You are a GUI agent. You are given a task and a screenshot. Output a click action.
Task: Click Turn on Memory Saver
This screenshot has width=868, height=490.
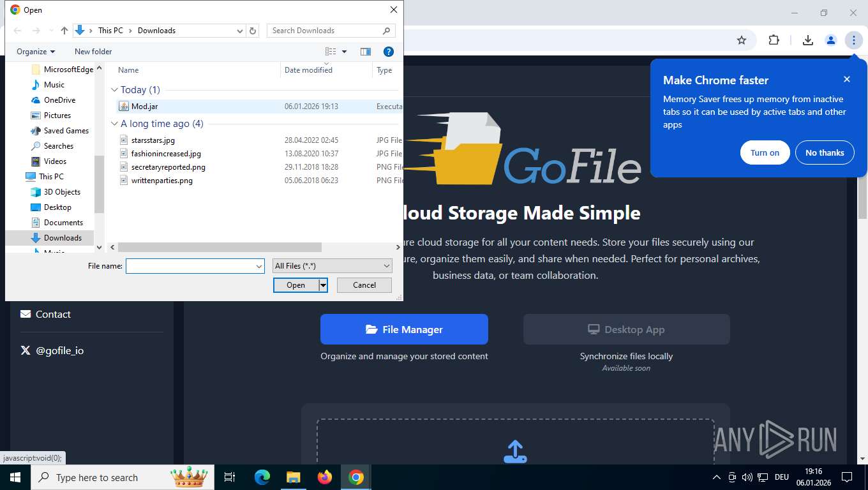point(765,152)
